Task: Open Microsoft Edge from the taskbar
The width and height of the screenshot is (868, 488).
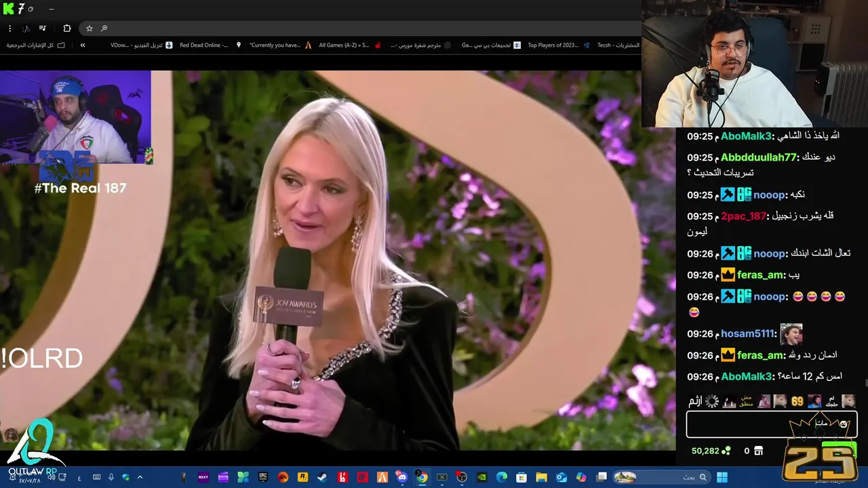Action: (x=502, y=477)
